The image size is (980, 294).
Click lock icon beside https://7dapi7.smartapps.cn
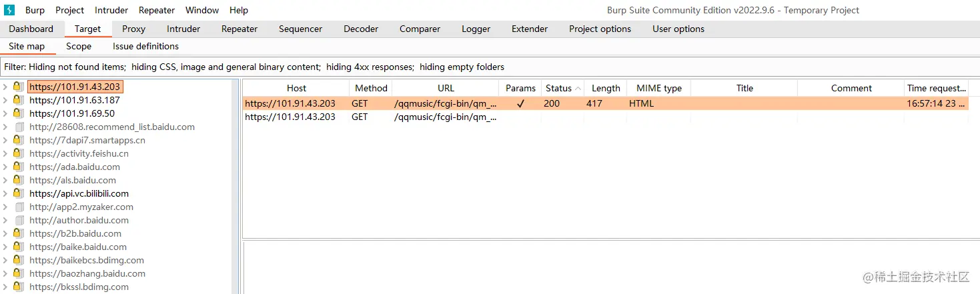click(x=18, y=140)
